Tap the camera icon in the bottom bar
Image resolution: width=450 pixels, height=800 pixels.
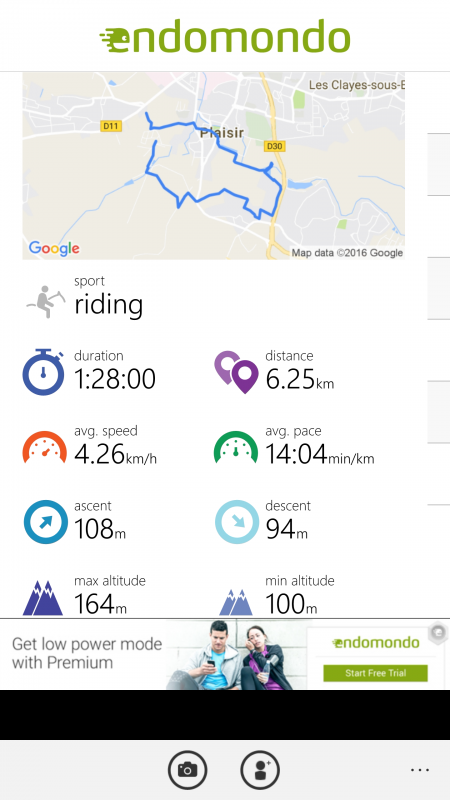(187, 769)
